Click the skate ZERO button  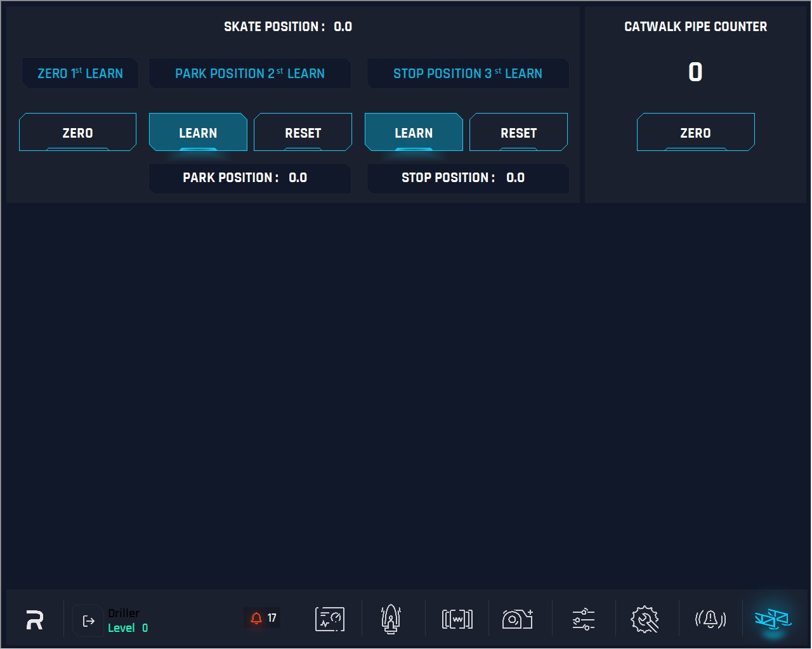tap(78, 132)
